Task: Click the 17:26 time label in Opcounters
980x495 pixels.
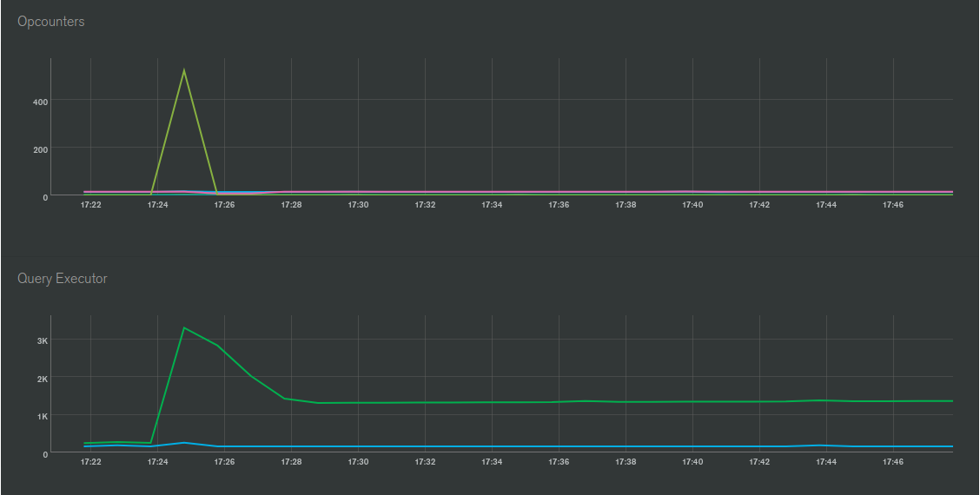Action: tap(224, 205)
